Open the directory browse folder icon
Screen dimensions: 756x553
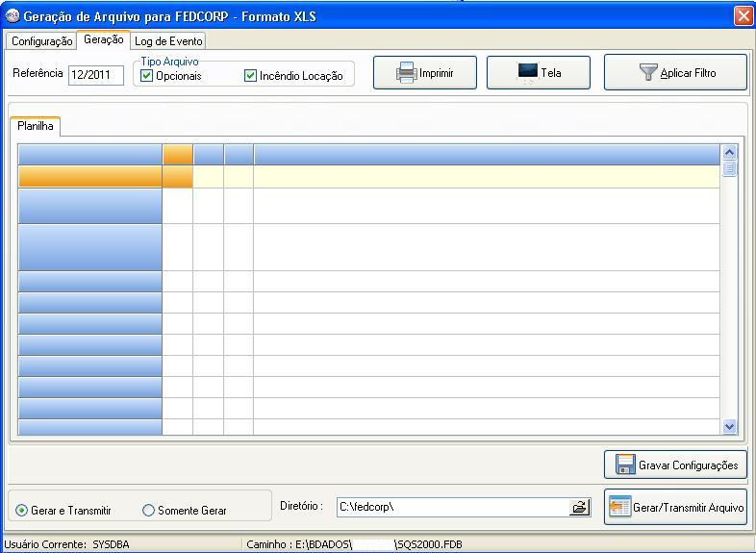(x=579, y=507)
